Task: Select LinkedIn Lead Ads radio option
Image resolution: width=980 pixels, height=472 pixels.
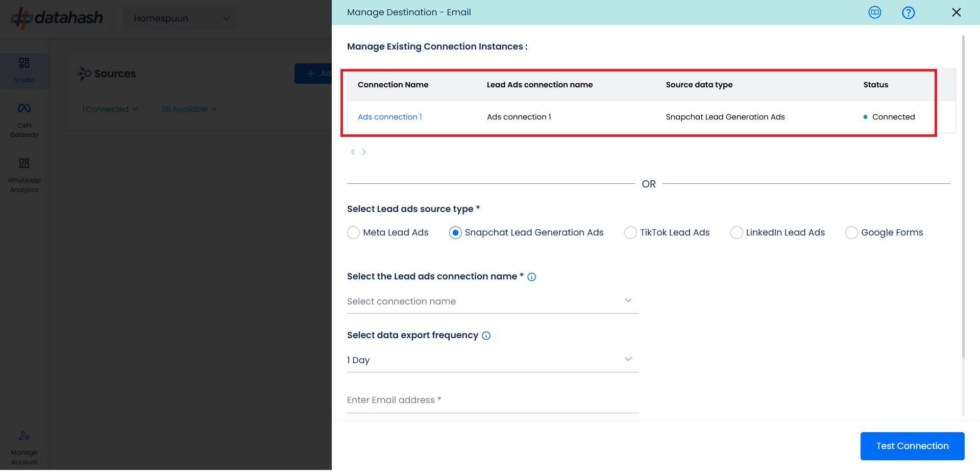Action: point(737,233)
